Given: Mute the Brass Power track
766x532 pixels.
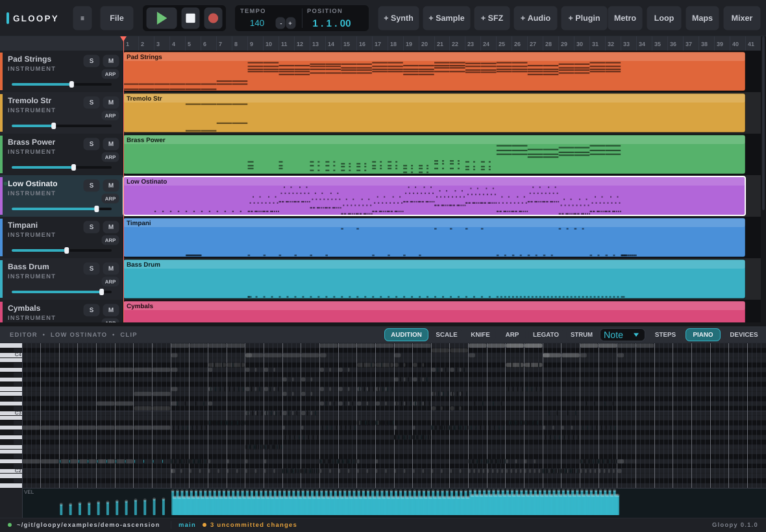Looking at the screenshot, I should tap(111, 144).
